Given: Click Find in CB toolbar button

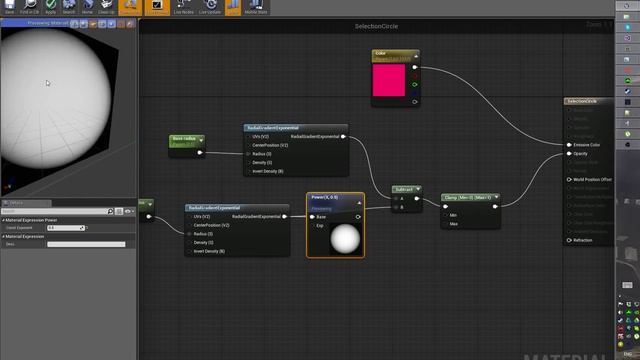Looking at the screenshot, I should coord(29,7).
